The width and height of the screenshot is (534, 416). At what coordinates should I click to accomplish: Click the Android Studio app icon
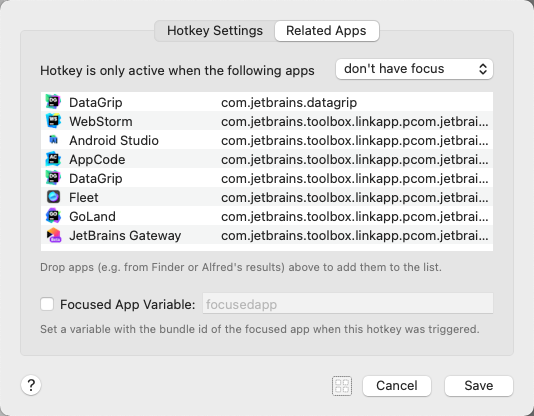53,140
